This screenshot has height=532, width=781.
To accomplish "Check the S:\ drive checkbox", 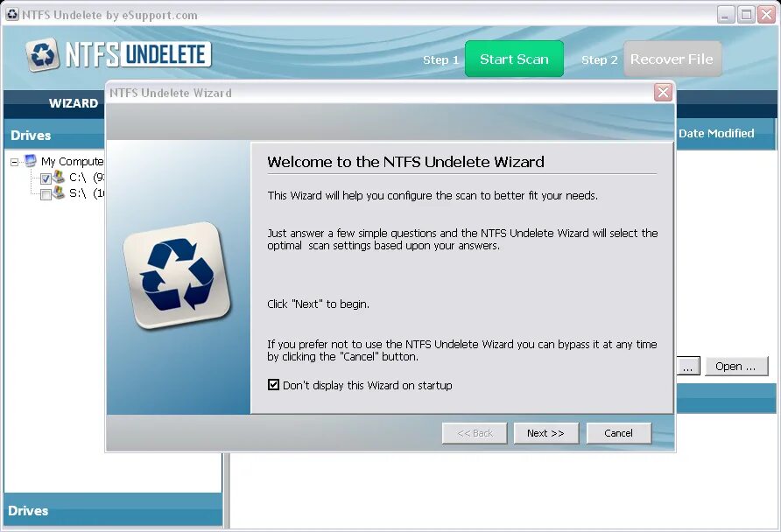I will tap(46, 194).
